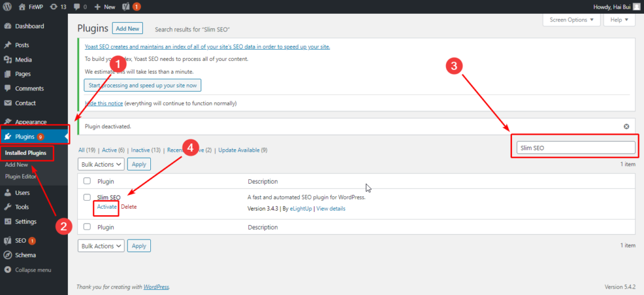
Task: Select the Plugins sidebar menu
Action: point(34,137)
